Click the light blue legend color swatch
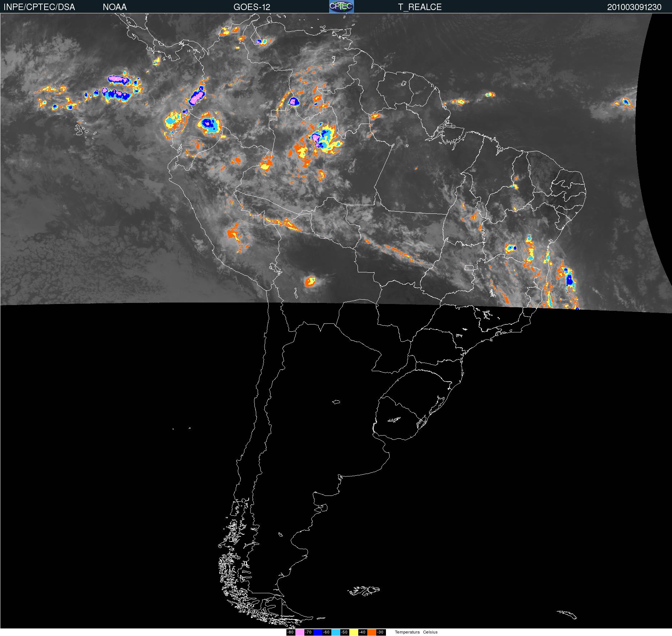Image resolution: width=672 pixels, height=636 pixels. pyautogui.click(x=336, y=632)
